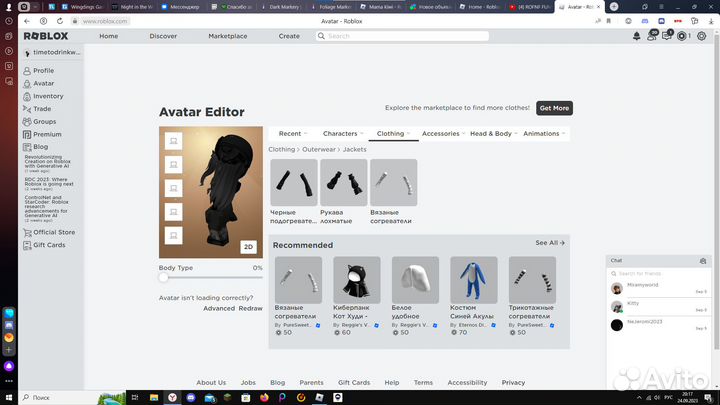This screenshot has width=720, height=405.
Task: Open the Head & Body dropdown
Action: (493, 133)
